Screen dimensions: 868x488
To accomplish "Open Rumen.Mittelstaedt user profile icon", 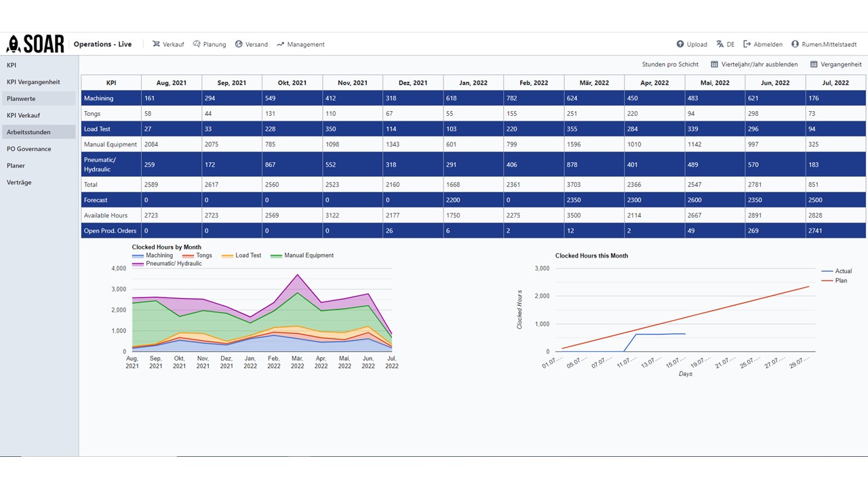I will click(795, 44).
